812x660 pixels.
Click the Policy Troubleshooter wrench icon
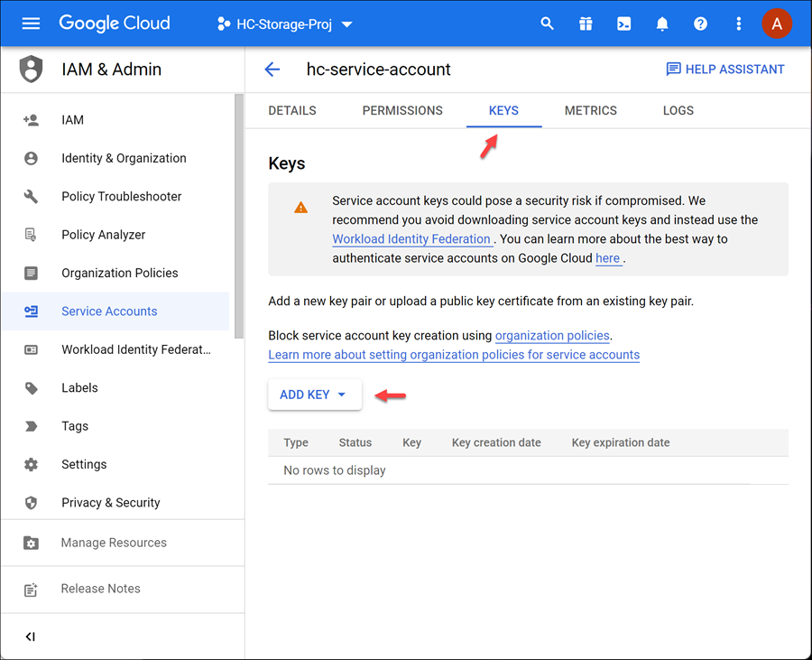pyautogui.click(x=31, y=197)
